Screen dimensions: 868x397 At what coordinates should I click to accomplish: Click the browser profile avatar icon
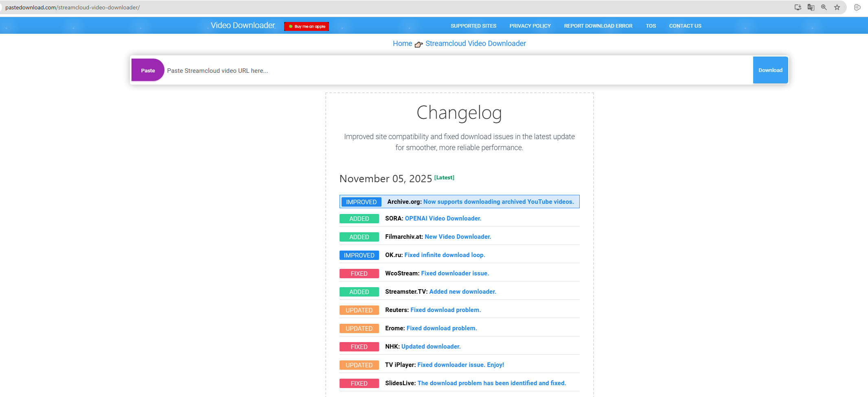(857, 7)
